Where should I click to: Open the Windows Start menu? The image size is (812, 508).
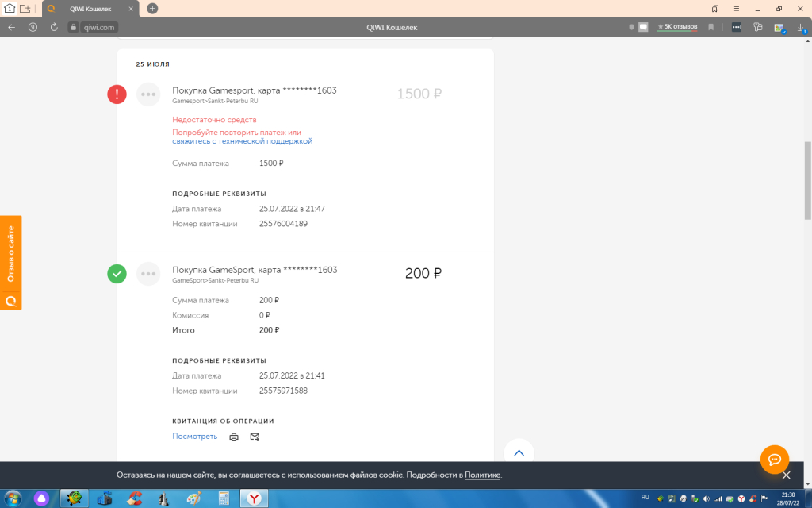coord(13,498)
